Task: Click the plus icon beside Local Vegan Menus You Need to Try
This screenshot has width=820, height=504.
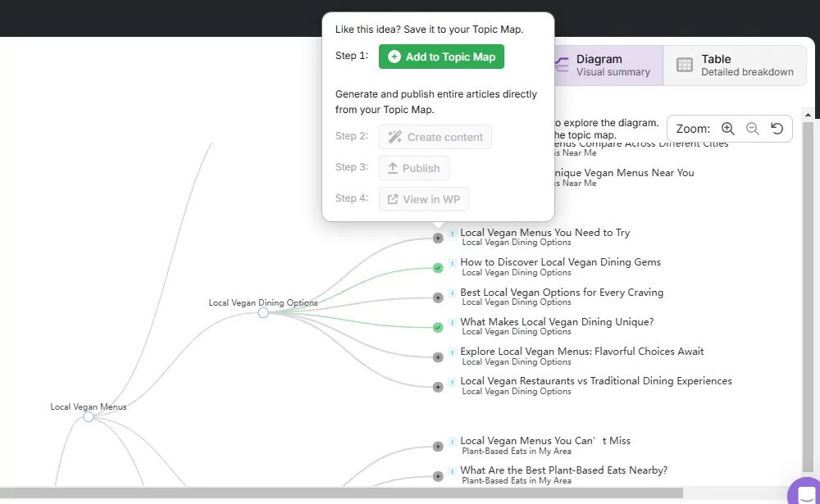Action: pyautogui.click(x=438, y=238)
